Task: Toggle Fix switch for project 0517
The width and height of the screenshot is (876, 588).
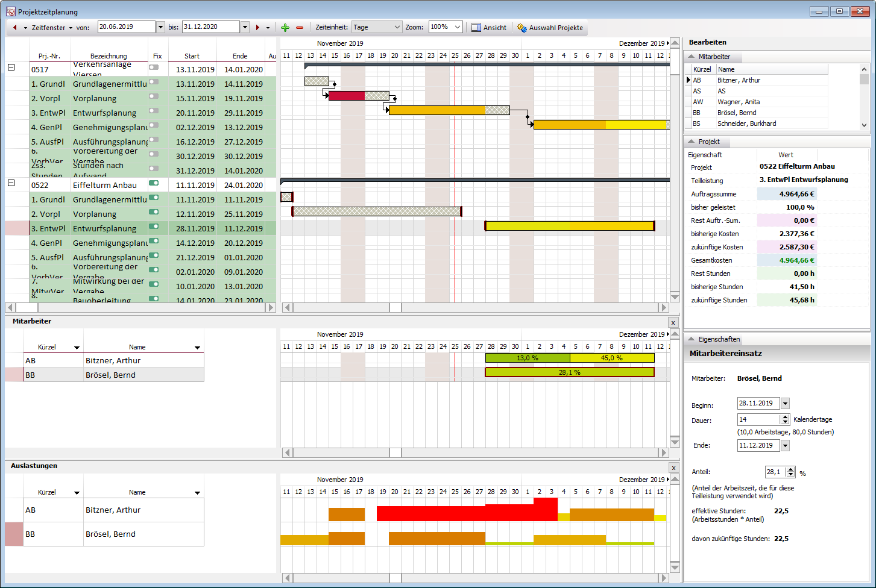Action: (x=154, y=67)
